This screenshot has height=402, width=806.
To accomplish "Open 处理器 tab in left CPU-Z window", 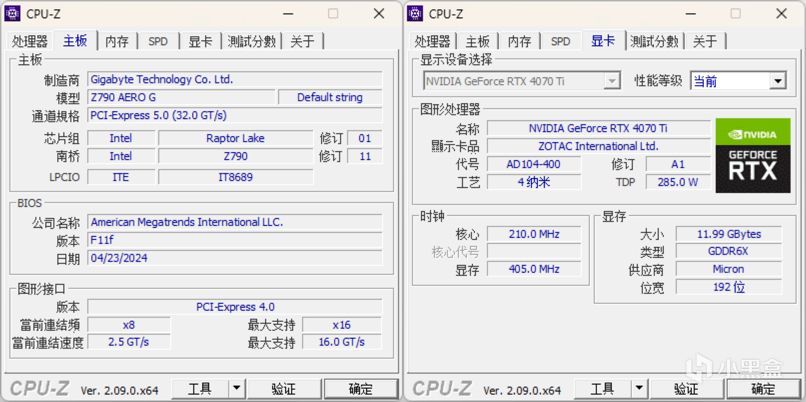I will click(30, 41).
